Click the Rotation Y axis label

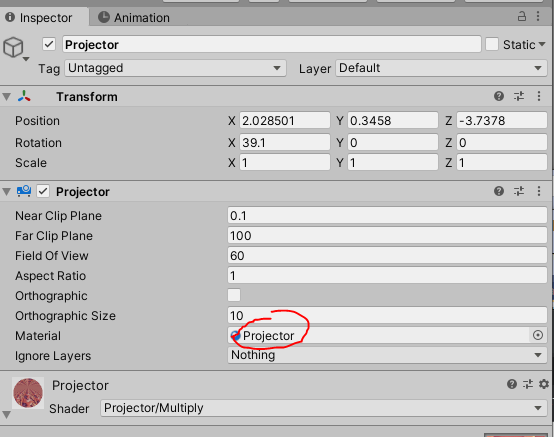(x=340, y=143)
